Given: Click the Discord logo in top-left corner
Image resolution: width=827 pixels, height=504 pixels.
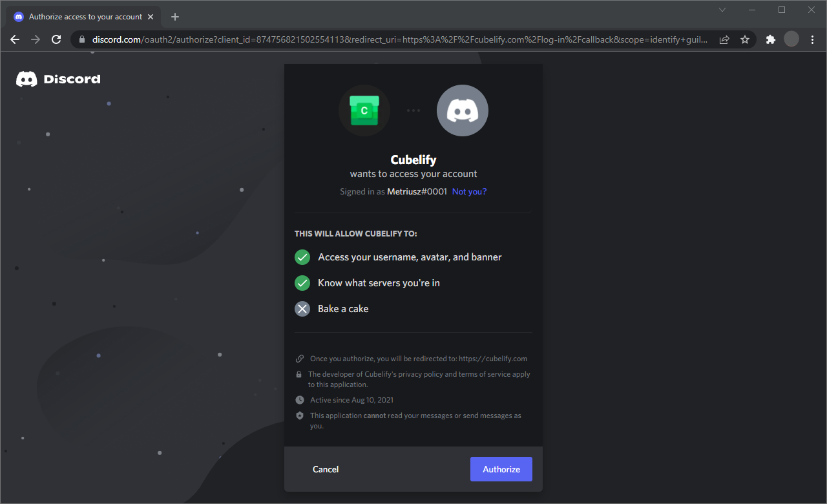Looking at the screenshot, I should [x=58, y=79].
